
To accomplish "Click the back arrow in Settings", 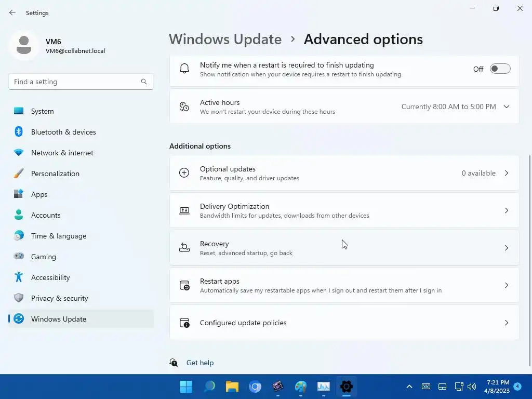I will (x=12, y=12).
